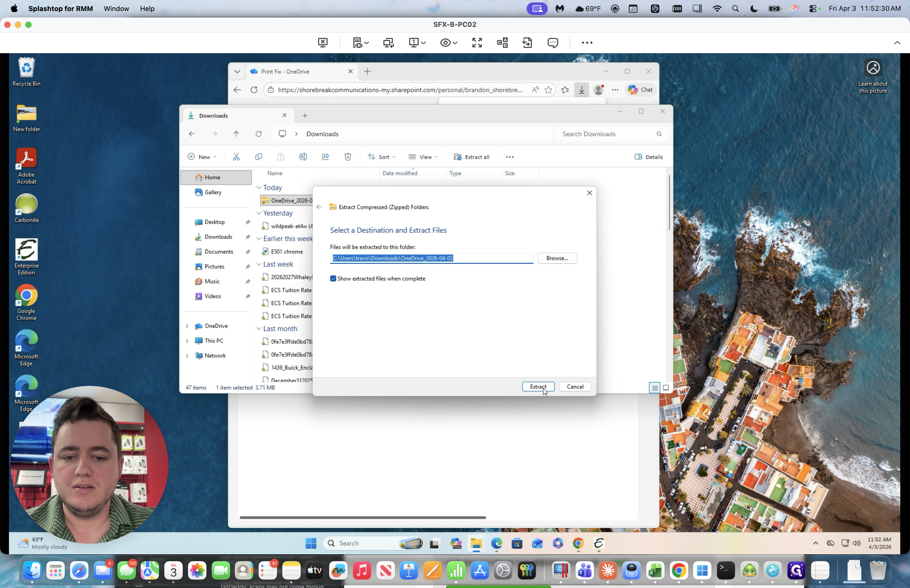Toggle the Details pane button

649,157
